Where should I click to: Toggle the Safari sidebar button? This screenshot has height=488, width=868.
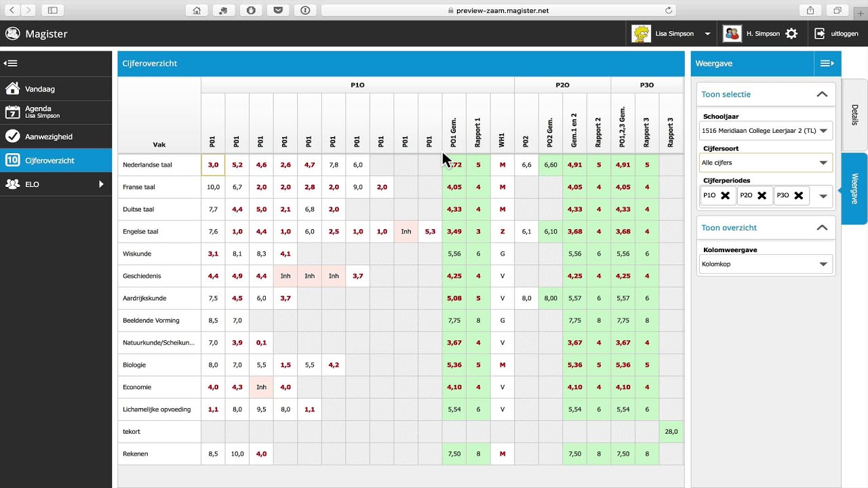tap(52, 10)
